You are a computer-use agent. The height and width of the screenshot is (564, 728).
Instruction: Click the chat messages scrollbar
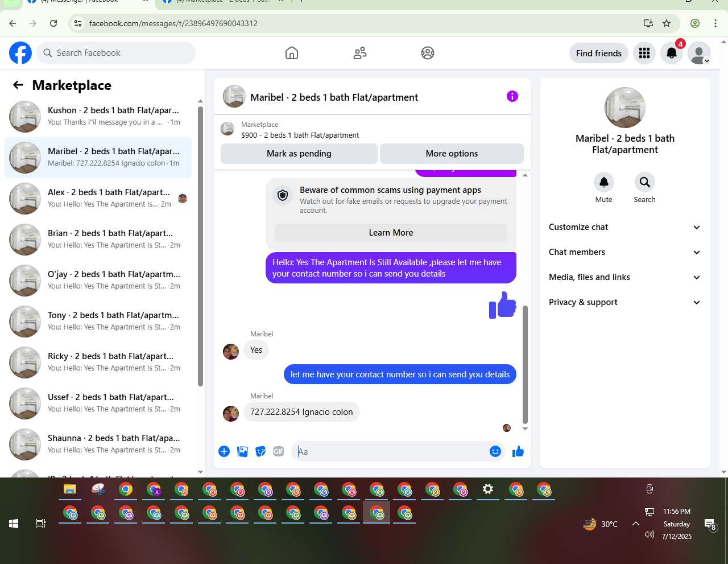tap(525, 364)
